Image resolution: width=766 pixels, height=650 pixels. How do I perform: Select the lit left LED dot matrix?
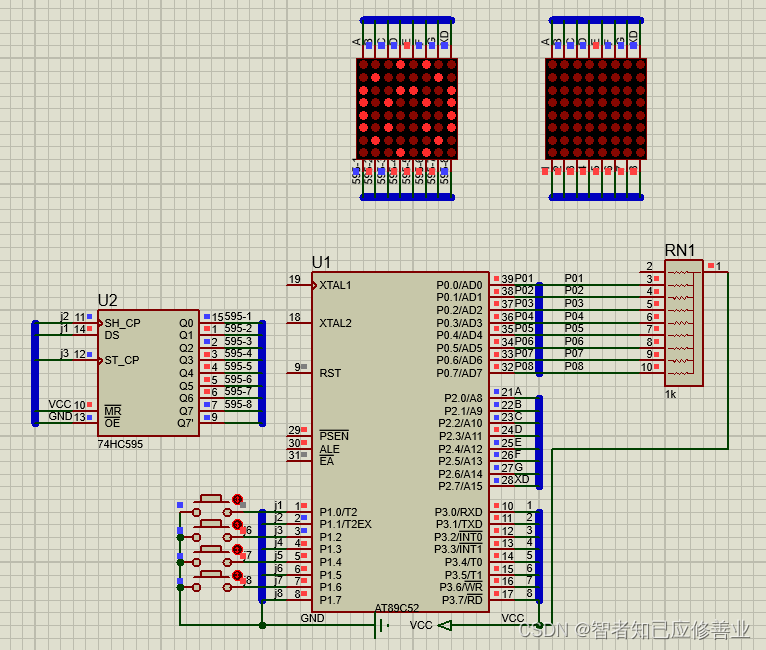coord(407,109)
